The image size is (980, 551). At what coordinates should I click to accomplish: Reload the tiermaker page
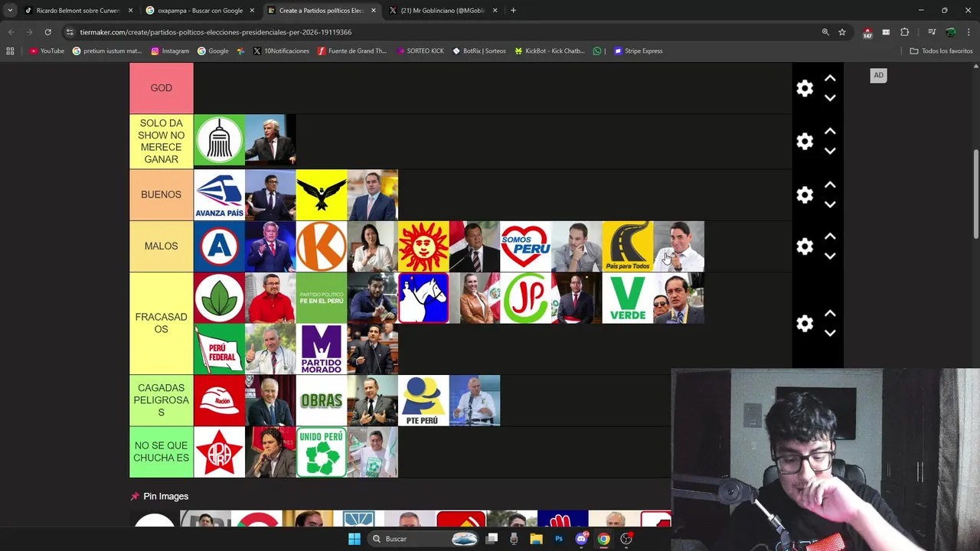coord(47,32)
